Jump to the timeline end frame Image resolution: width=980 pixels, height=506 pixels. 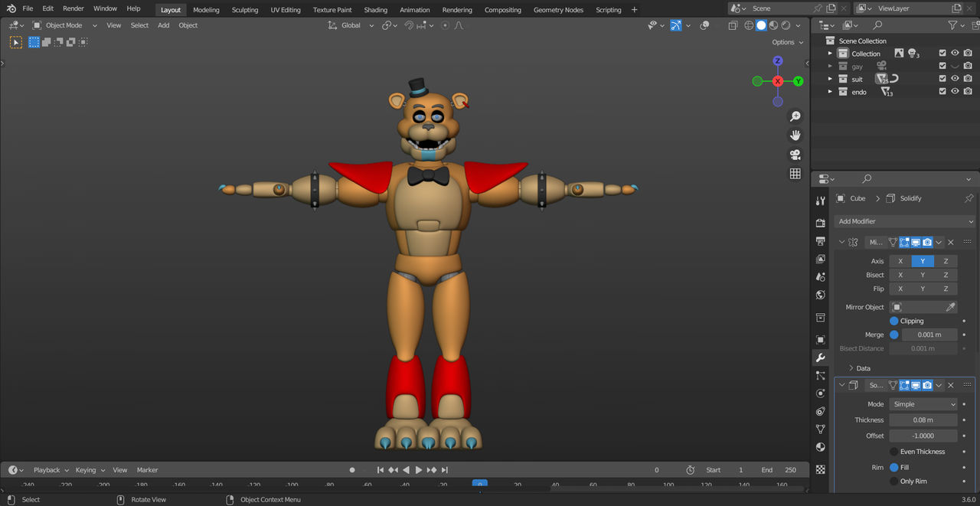[x=445, y=470]
